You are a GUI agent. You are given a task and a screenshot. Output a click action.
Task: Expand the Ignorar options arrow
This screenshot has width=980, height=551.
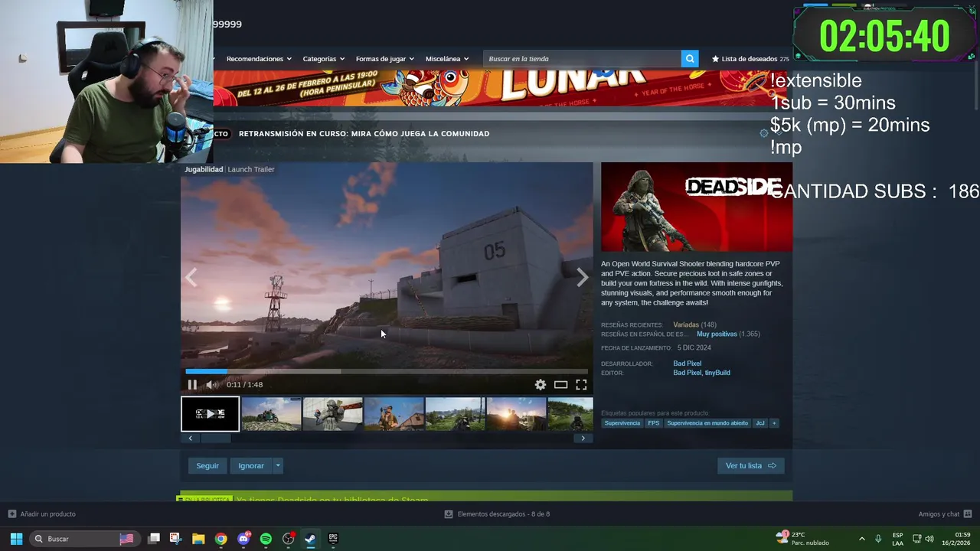tap(278, 465)
